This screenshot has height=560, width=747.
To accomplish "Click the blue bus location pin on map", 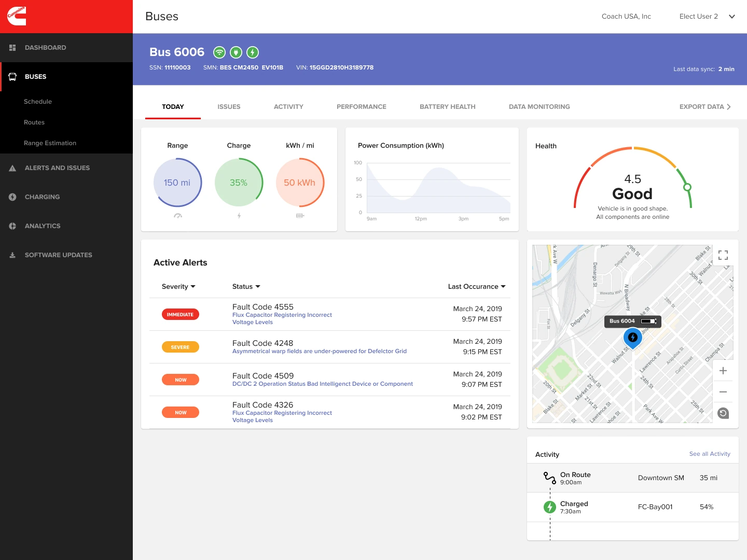I will pos(633,338).
